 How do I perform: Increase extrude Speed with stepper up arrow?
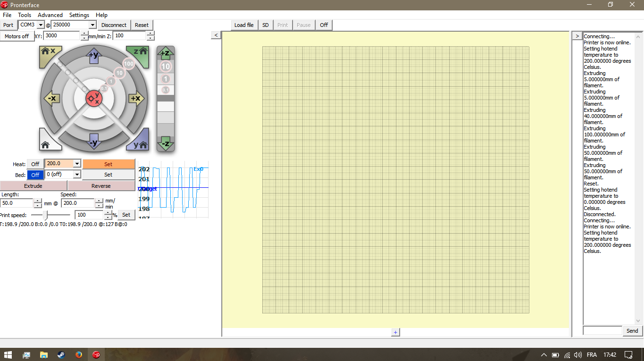[x=99, y=201]
